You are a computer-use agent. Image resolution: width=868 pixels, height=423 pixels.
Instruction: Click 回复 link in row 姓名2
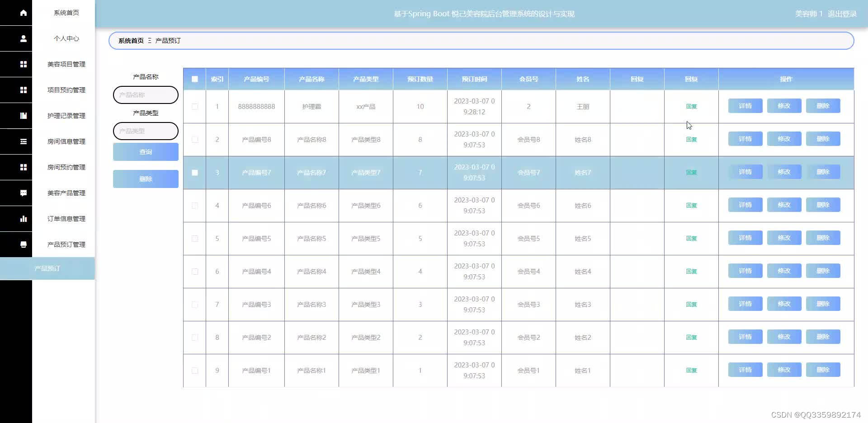691,338
